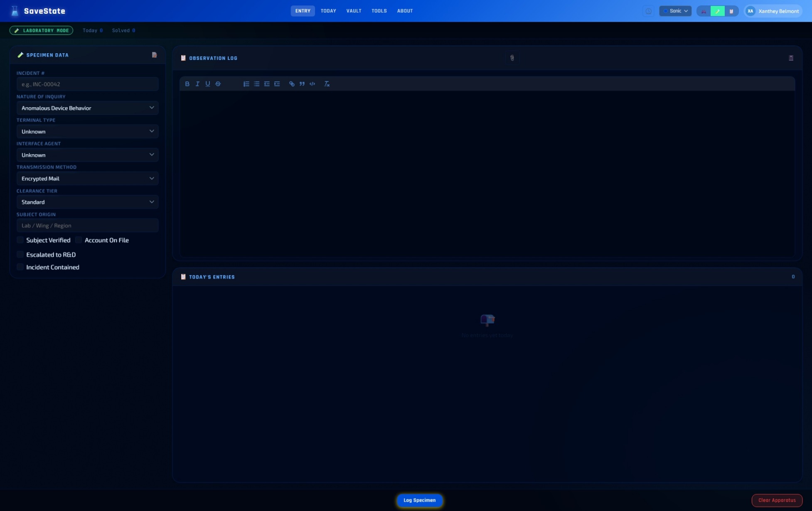Open the Sonic theme selector
Screen dimensions: 812x511
[x=675, y=11]
